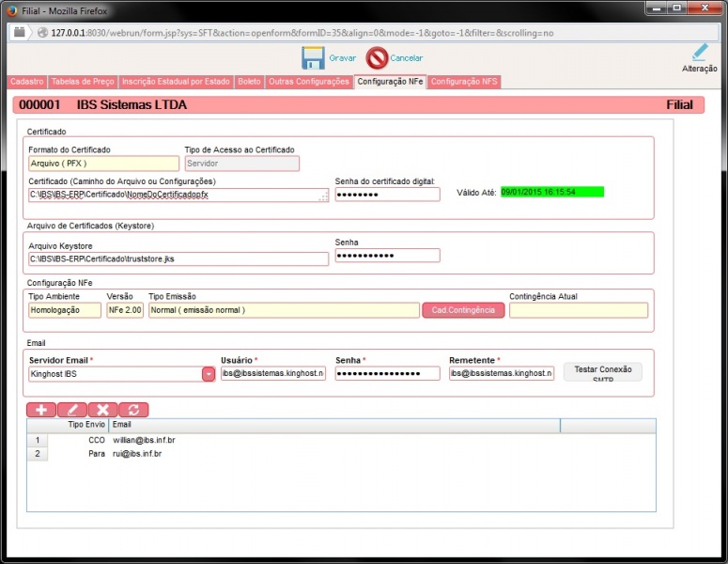Screen dimensions: 728x564
Task: Switch to the Boleto tab
Action: point(249,82)
